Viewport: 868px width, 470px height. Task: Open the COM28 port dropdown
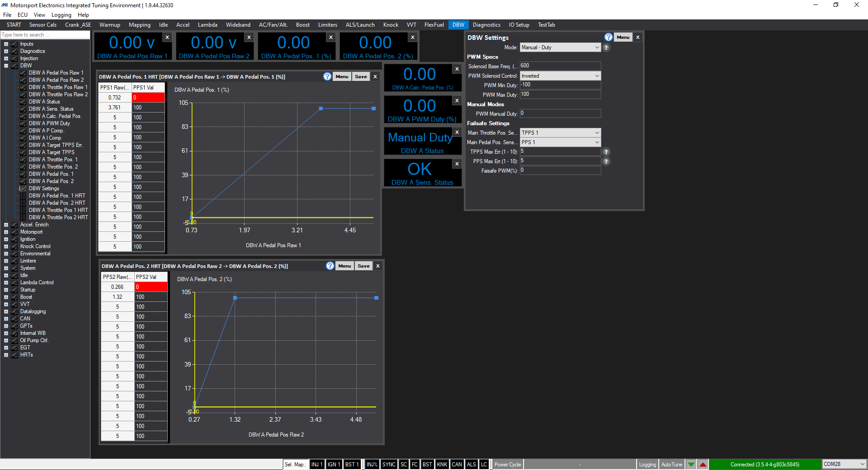(x=844, y=465)
